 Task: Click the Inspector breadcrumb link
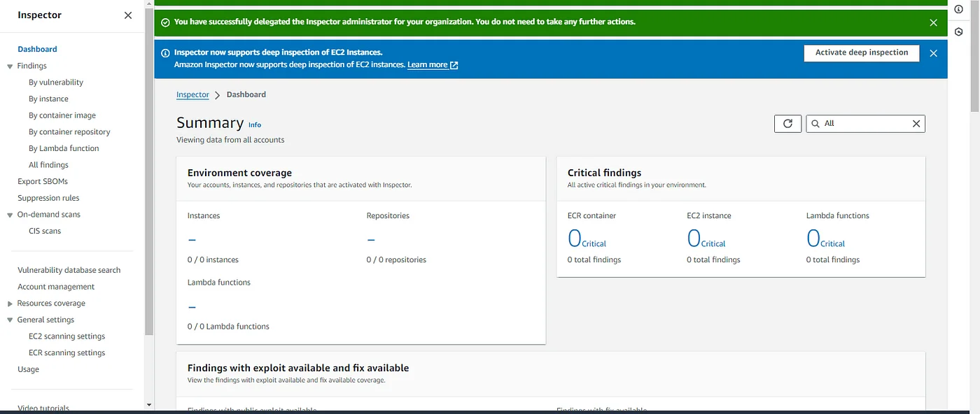[192, 95]
